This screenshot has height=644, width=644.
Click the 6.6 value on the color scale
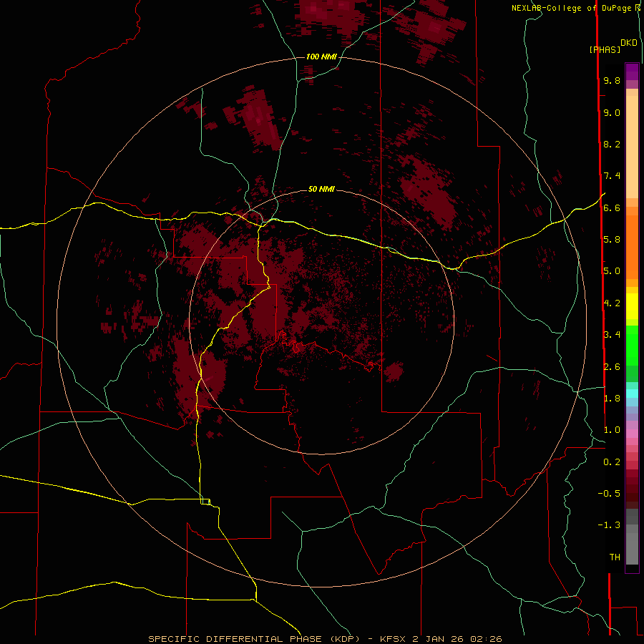pos(612,208)
